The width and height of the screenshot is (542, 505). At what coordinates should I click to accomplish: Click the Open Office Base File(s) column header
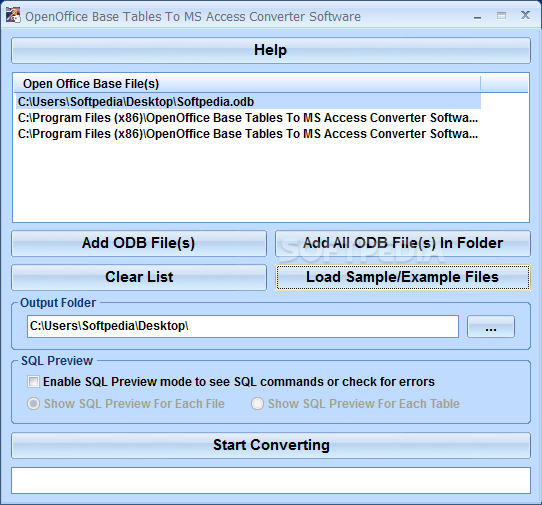[x=248, y=84]
